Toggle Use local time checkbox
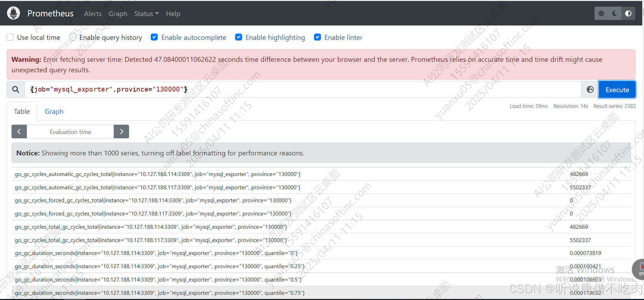Image resolution: width=644 pixels, height=300 pixels. pos(10,37)
